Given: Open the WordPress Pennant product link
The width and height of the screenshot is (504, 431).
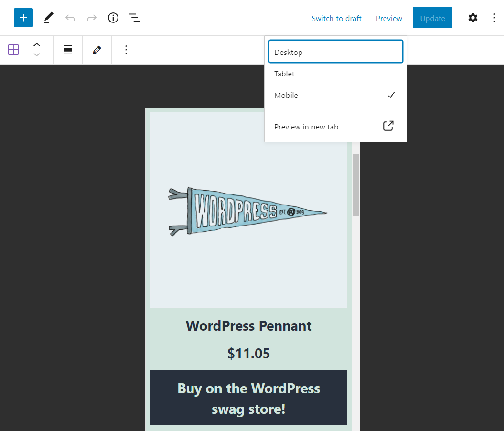Looking at the screenshot, I should (x=248, y=326).
